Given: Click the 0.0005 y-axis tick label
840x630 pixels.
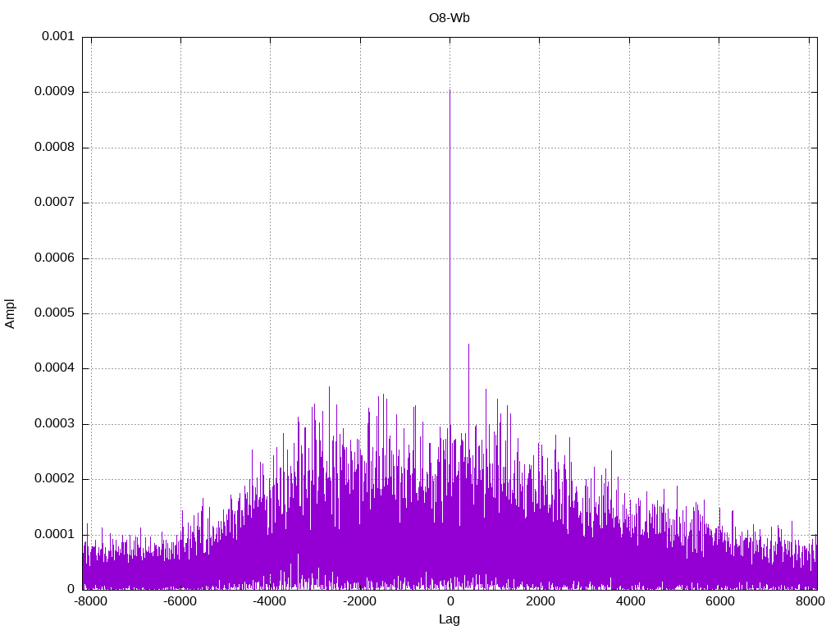Looking at the screenshot, I should pyautogui.click(x=54, y=313).
